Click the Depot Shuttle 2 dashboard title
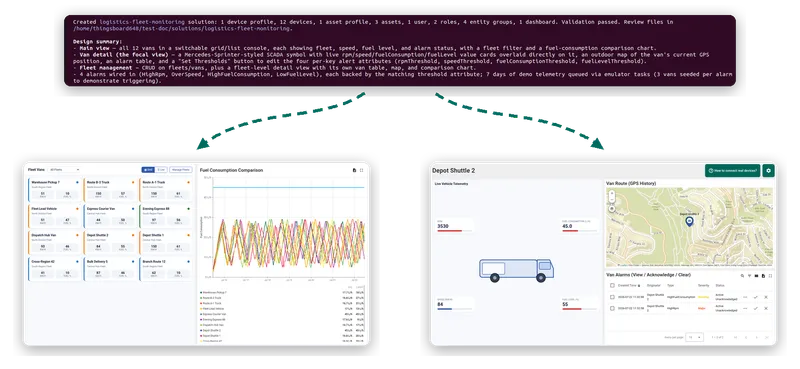This screenshot has height=369, width=800. pyautogui.click(x=454, y=170)
